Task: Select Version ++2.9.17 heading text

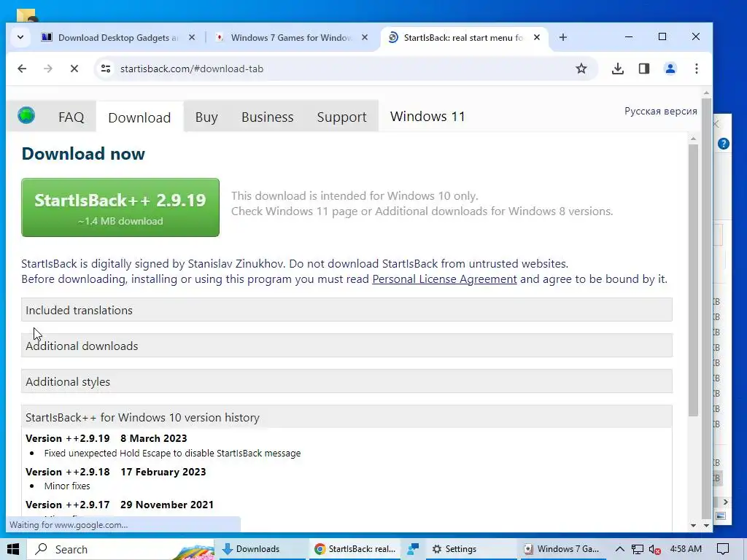Action: point(68,505)
